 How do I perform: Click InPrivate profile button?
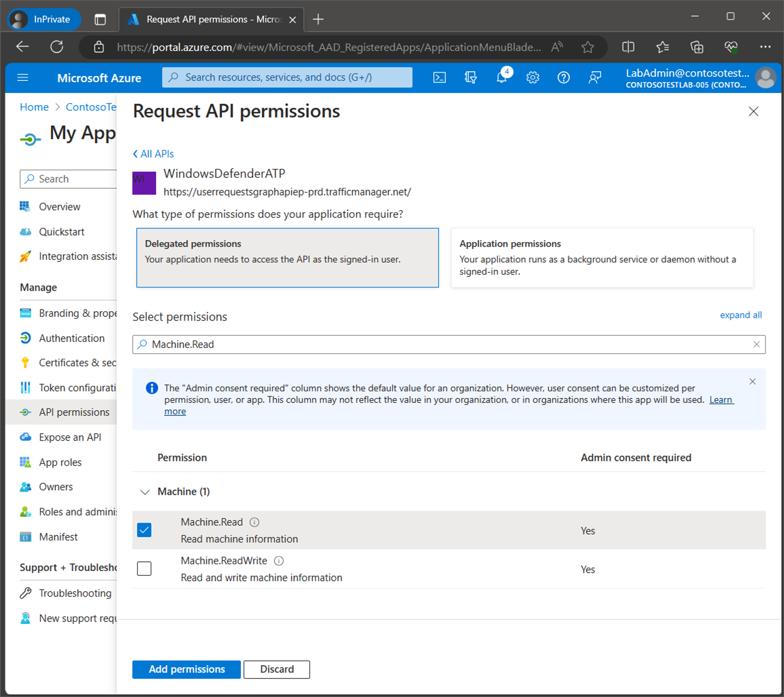point(44,19)
